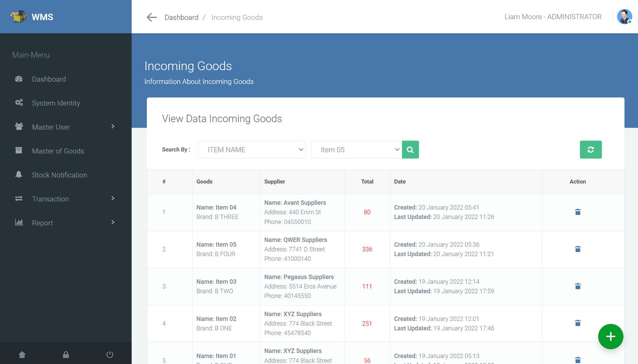Delete the Item 02 row with trash icon

click(578, 323)
